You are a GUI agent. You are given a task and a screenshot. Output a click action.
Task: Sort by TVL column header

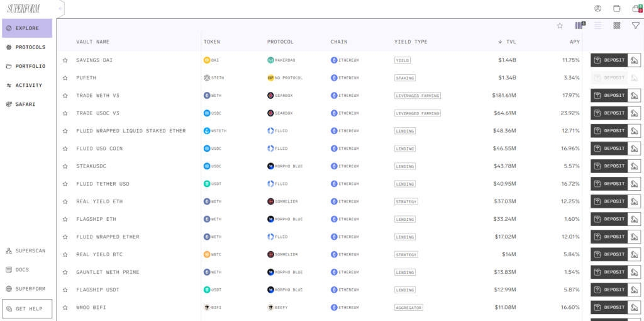pyautogui.click(x=507, y=42)
